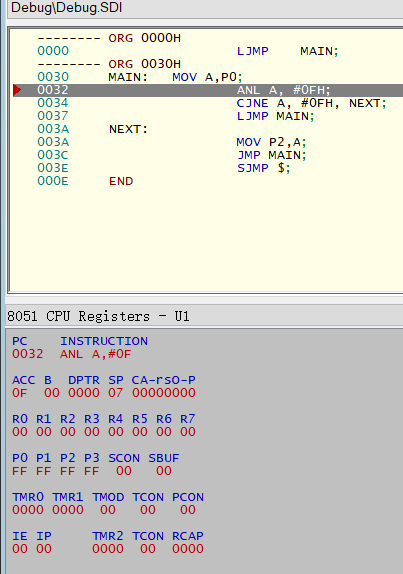Select the SJMP $; instruction

pyautogui.click(x=264, y=168)
